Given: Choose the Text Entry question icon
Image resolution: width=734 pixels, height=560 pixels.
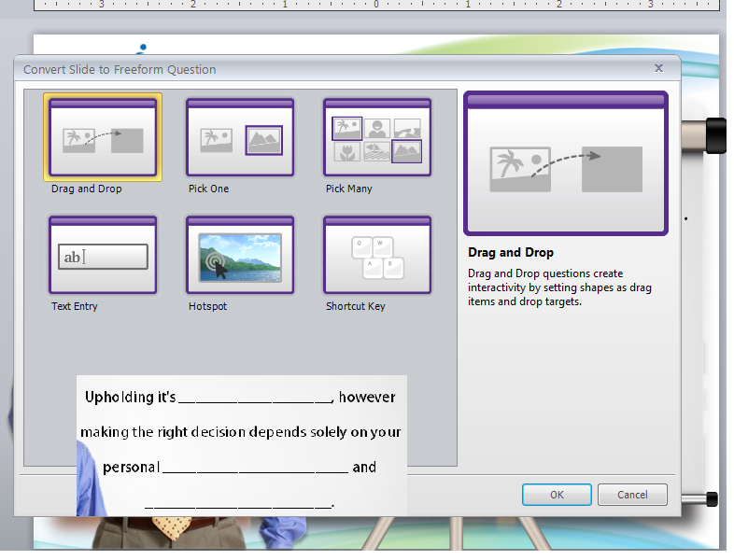Looking at the screenshot, I should point(103,255).
